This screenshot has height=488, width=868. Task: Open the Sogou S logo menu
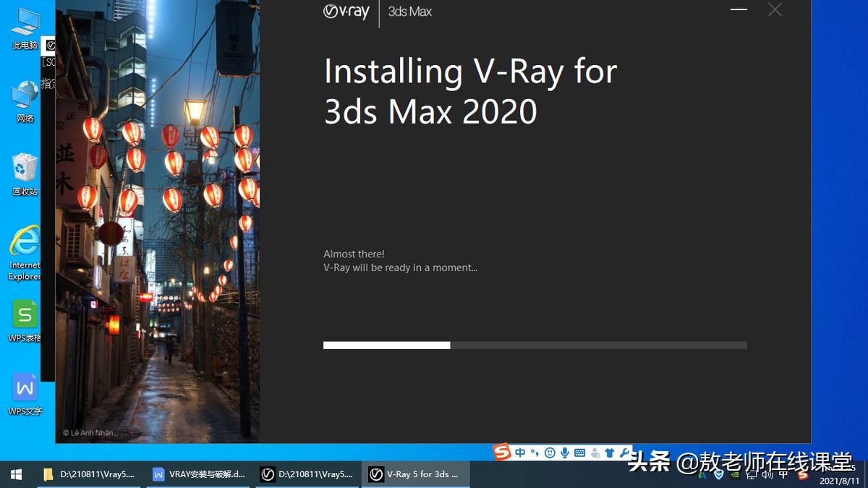(501, 452)
